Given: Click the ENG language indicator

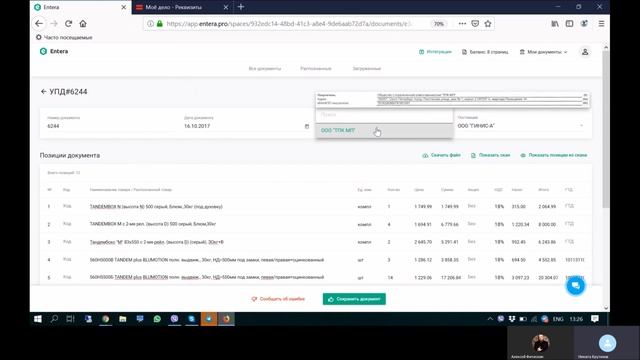Looking at the screenshot, I should (558, 319).
